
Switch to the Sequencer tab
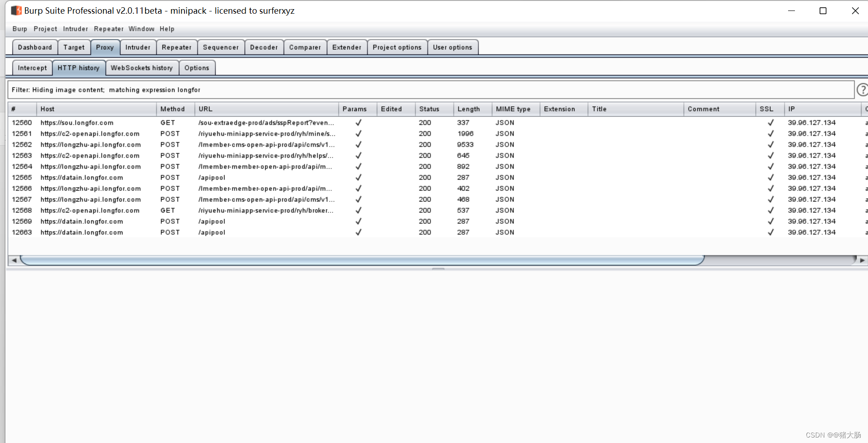(x=221, y=47)
